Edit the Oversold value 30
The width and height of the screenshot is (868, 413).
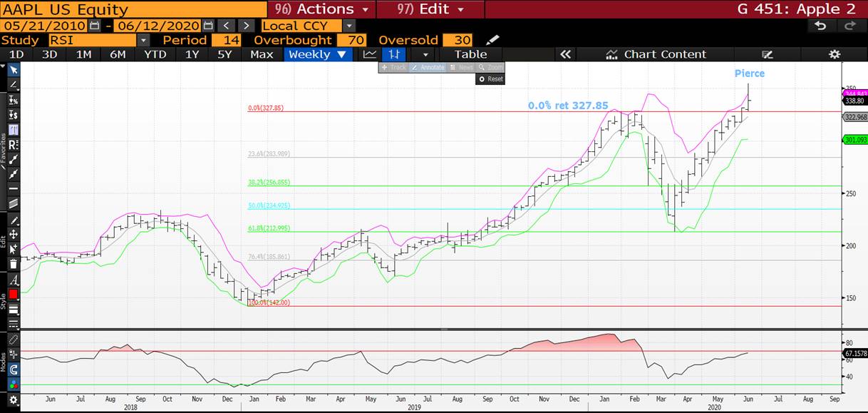pos(459,40)
